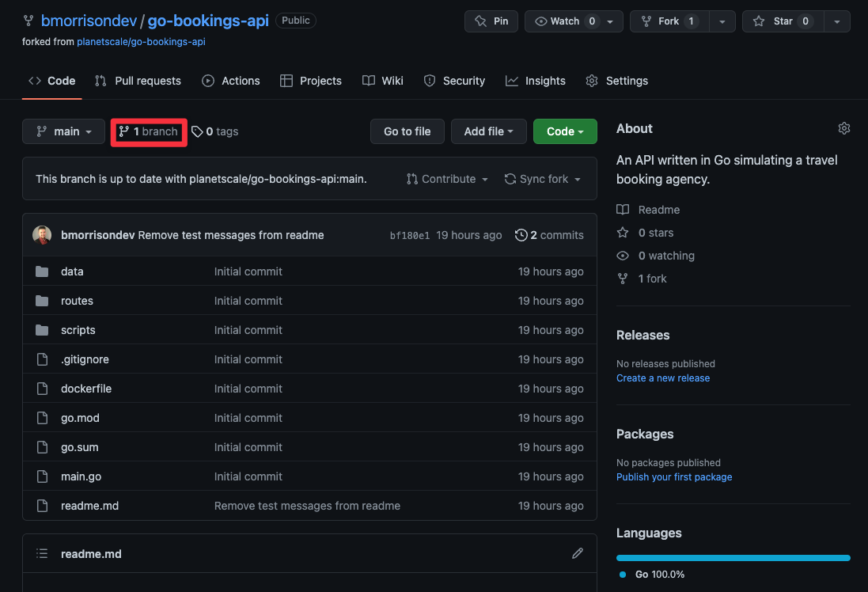Click the Readme link in About
The width and height of the screenshot is (868, 592).
(x=659, y=210)
